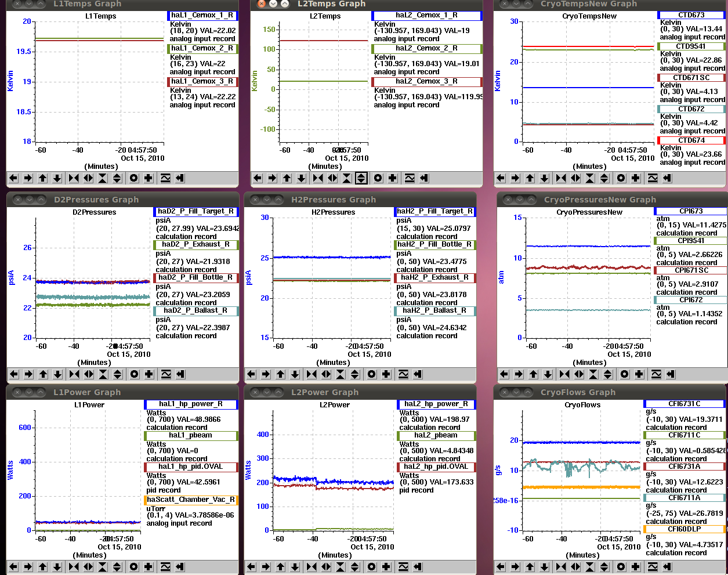Click the CryoFlows Graph window title bar
Image resolution: width=728 pixels, height=575 pixels.
tap(610, 392)
